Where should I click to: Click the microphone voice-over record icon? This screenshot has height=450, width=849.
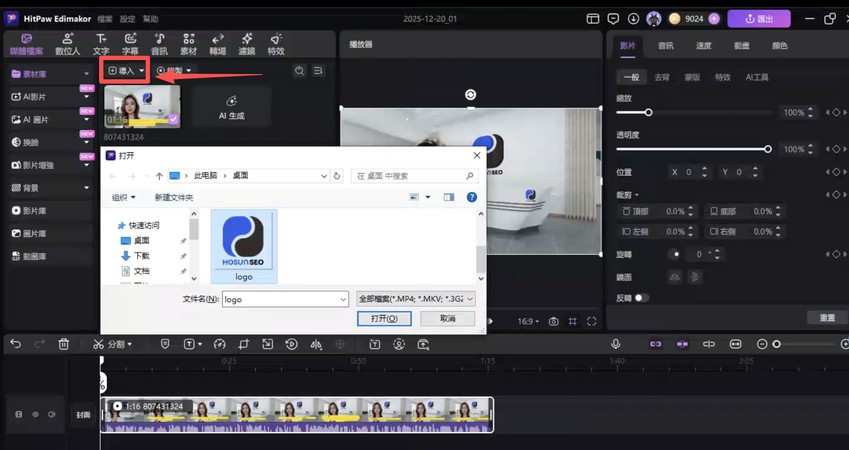click(x=616, y=344)
